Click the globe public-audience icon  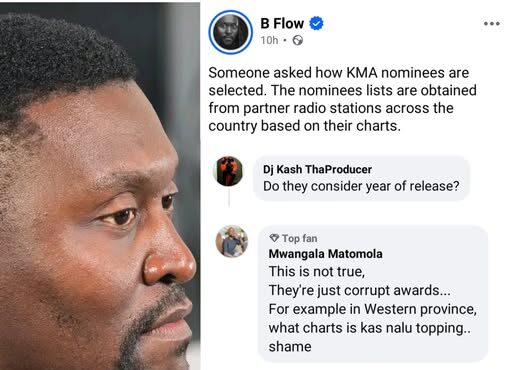298,40
